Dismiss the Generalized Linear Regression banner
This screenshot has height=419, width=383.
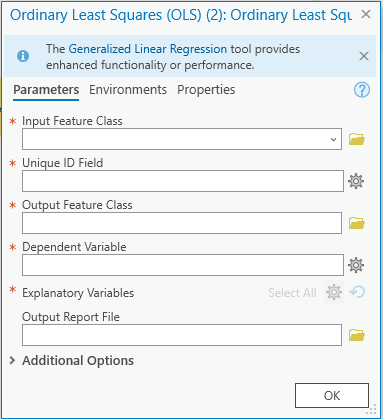tap(364, 56)
